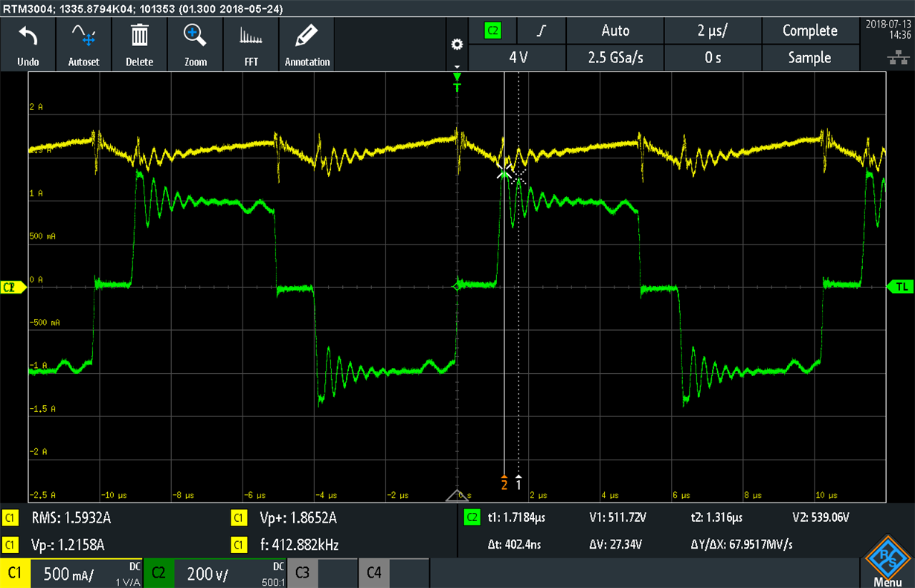Screen dimensions: 915x588
Task: Edit the 0 s horizontal position
Action: [x=713, y=57]
